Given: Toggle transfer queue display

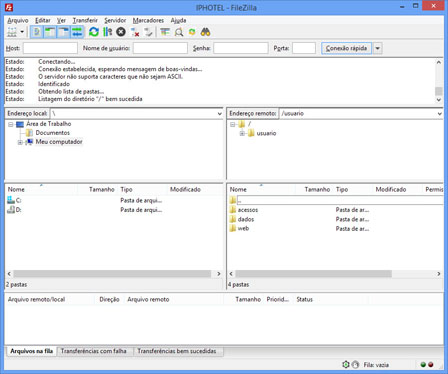Looking at the screenshot, I should pos(77,32).
